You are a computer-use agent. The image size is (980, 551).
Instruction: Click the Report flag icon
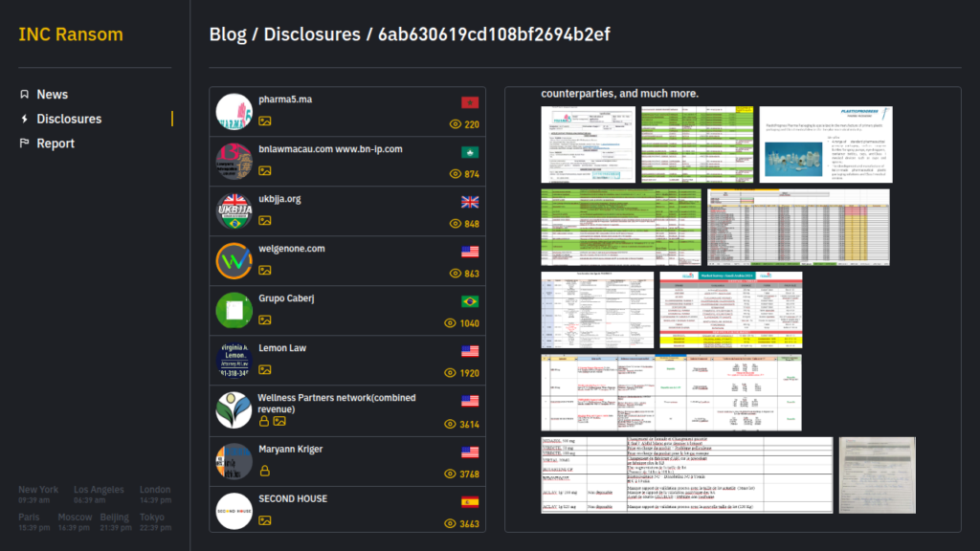24,143
